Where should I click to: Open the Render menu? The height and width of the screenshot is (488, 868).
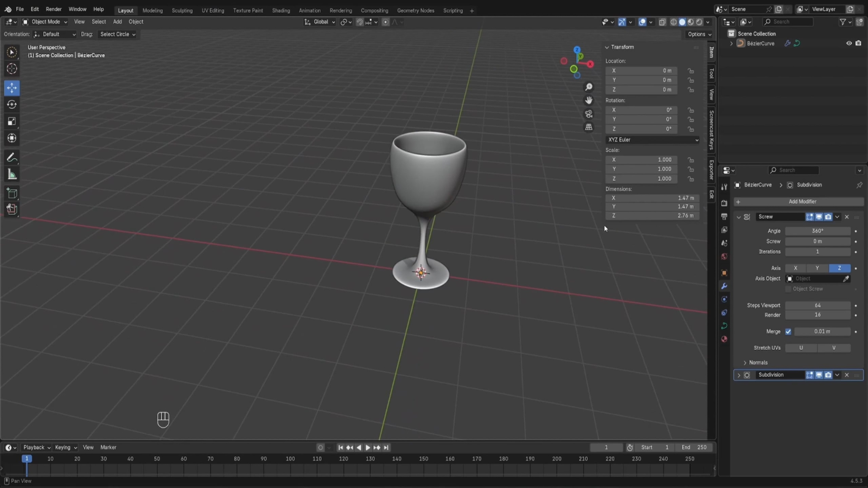click(x=53, y=9)
